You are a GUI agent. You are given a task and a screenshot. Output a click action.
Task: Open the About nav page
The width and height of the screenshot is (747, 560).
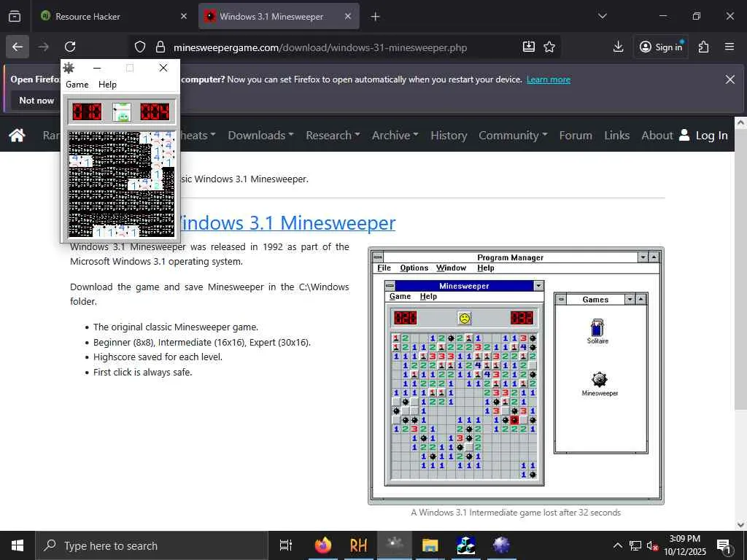(x=657, y=135)
